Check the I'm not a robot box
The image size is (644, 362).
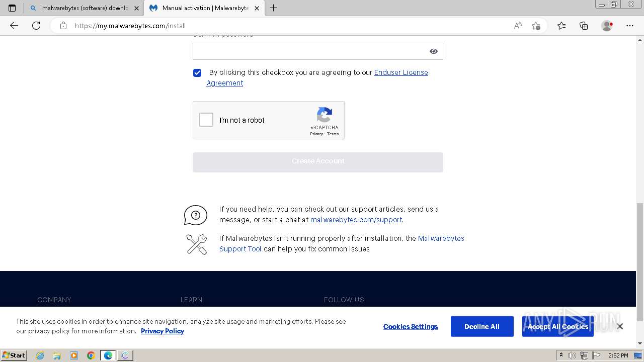tap(206, 120)
